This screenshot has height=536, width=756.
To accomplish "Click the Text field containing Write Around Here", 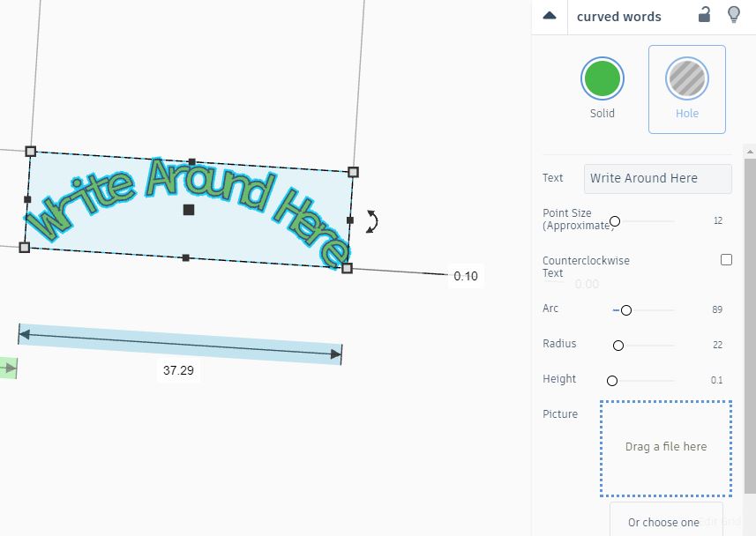I will (657, 178).
